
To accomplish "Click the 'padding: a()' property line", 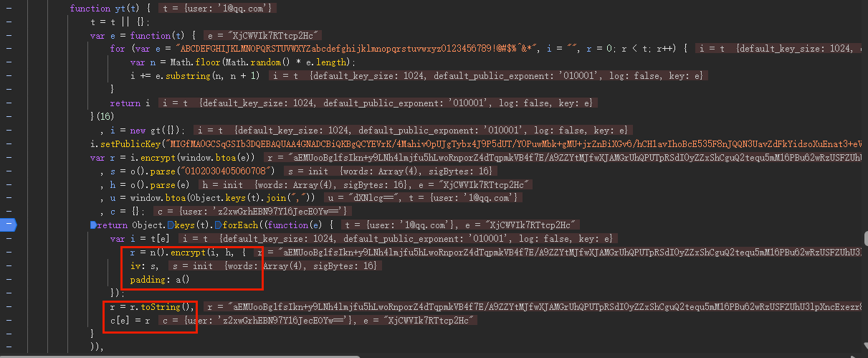I will click(x=159, y=279).
